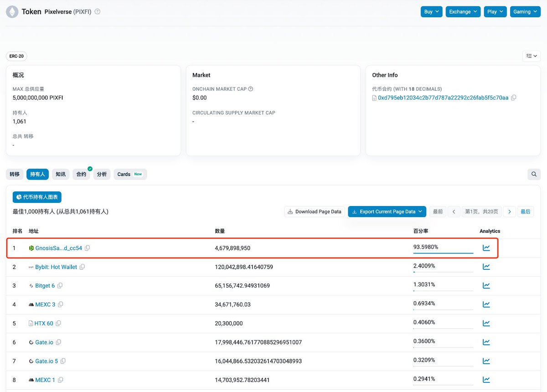Click the page indicator 第1页，共20页
Screen dimensions: 547x392
482,211
